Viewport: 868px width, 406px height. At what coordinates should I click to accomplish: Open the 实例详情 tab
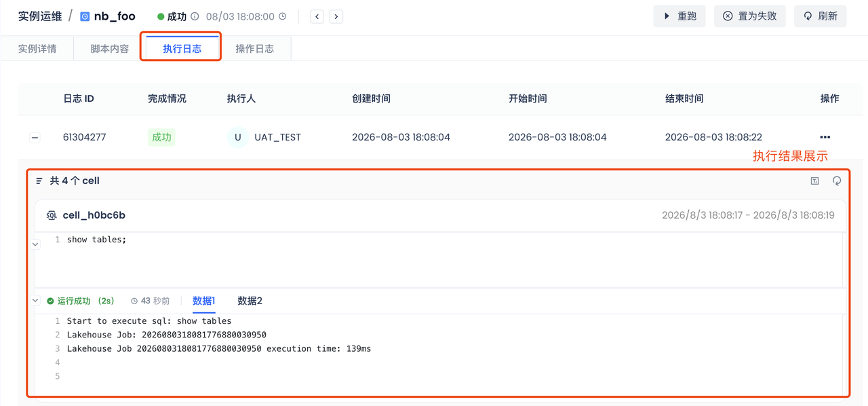[37, 49]
